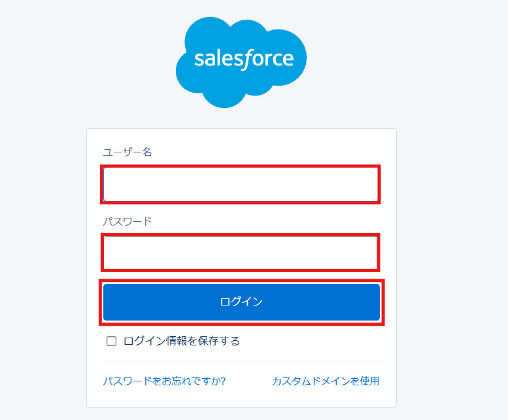
Task: Select the password entry box
Action: (x=241, y=253)
